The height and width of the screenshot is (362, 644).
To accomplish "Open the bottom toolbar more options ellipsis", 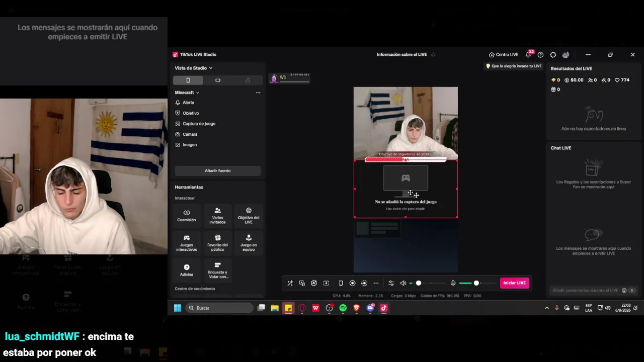I will coord(376,283).
